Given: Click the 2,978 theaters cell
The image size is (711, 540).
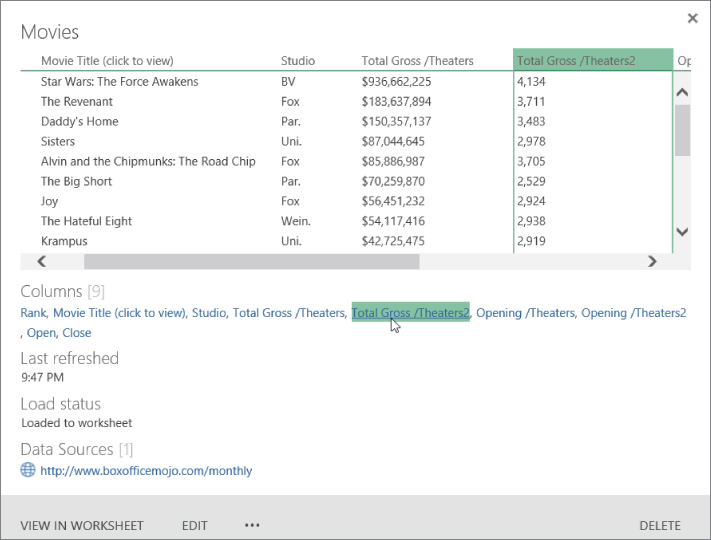Looking at the screenshot, I should pyautogui.click(x=531, y=141).
